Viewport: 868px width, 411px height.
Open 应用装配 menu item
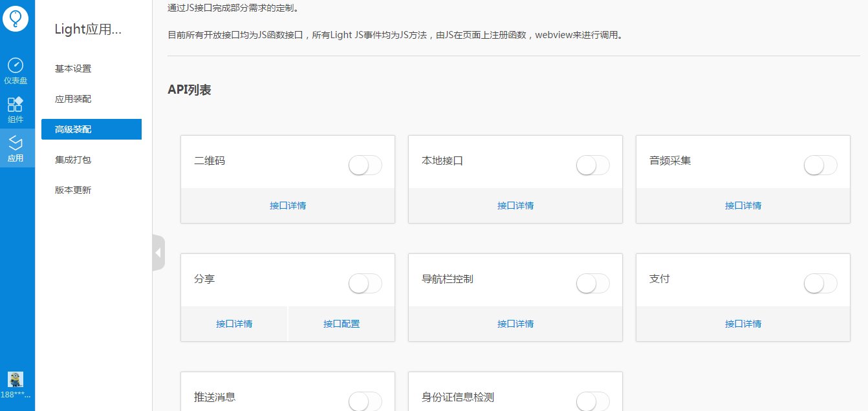[x=73, y=99]
